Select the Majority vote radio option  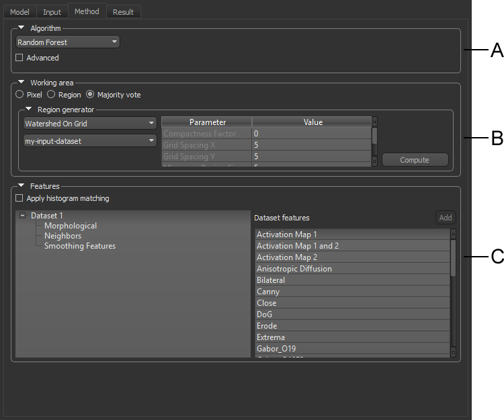[90, 95]
